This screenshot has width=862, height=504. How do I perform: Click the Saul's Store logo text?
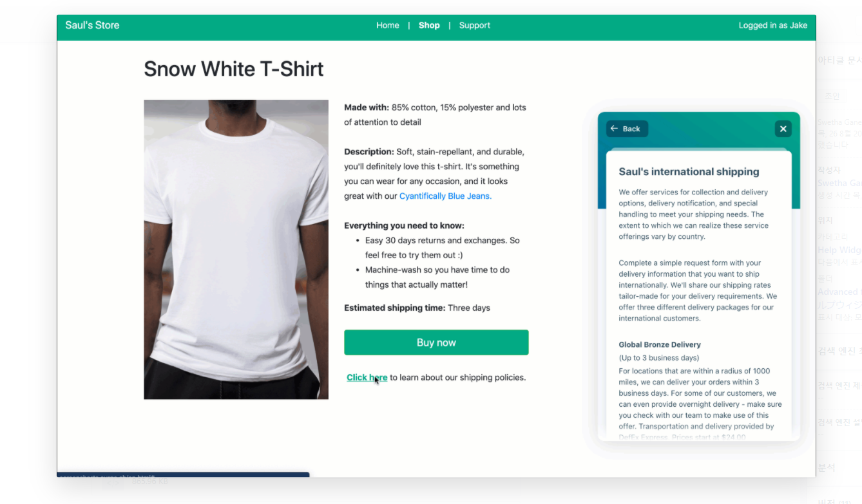tap(92, 26)
